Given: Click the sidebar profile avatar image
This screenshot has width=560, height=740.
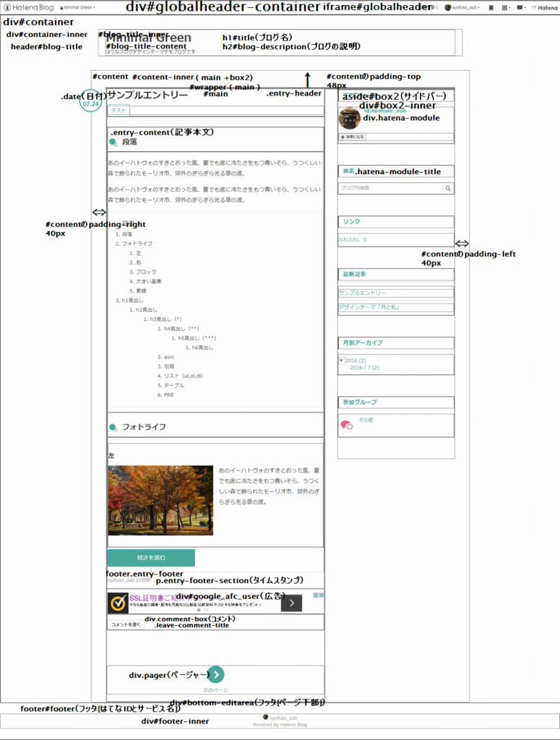Looking at the screenshot, I should click(350, 119).
